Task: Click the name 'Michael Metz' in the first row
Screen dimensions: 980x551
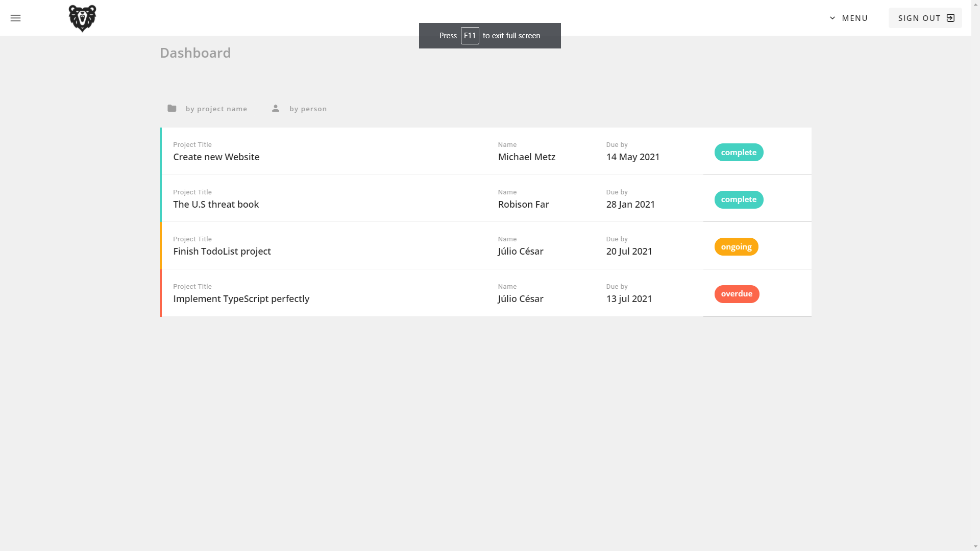Action: point(526,157)
